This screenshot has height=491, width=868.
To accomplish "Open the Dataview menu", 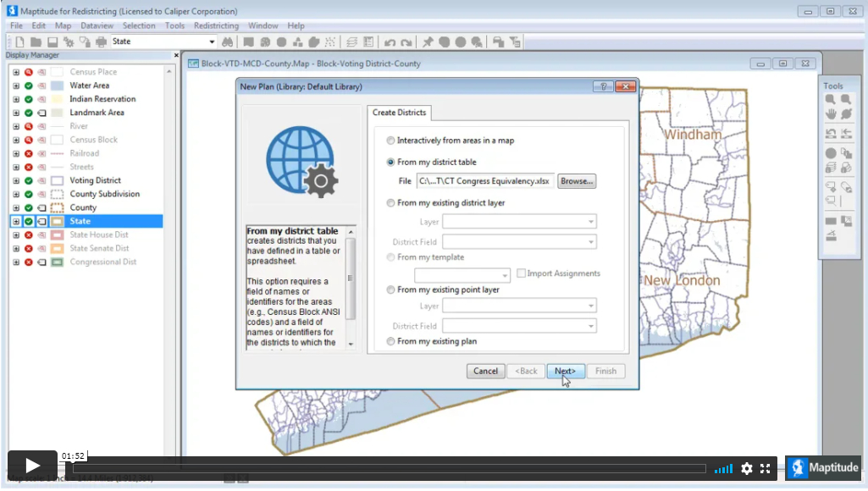I will click(97, 26).
